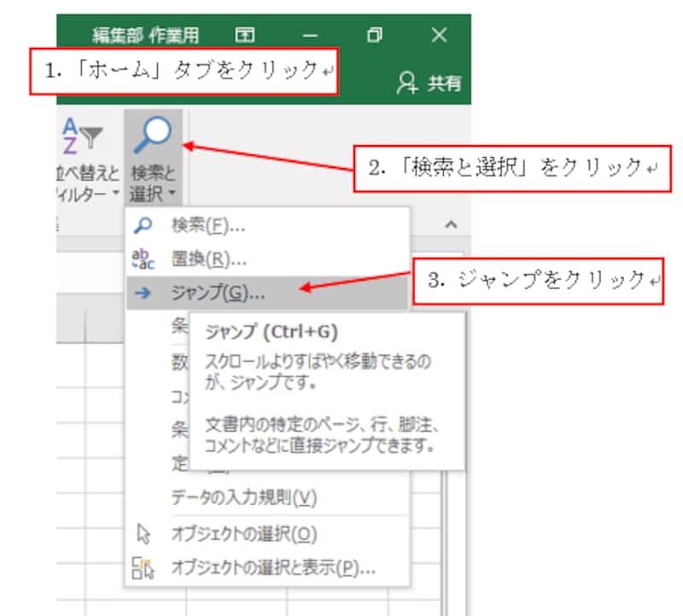Select ジャンプ(G) from the menu
Viewport: 683px width, 616px height.
pyautogui.click(x=213, y=294)
